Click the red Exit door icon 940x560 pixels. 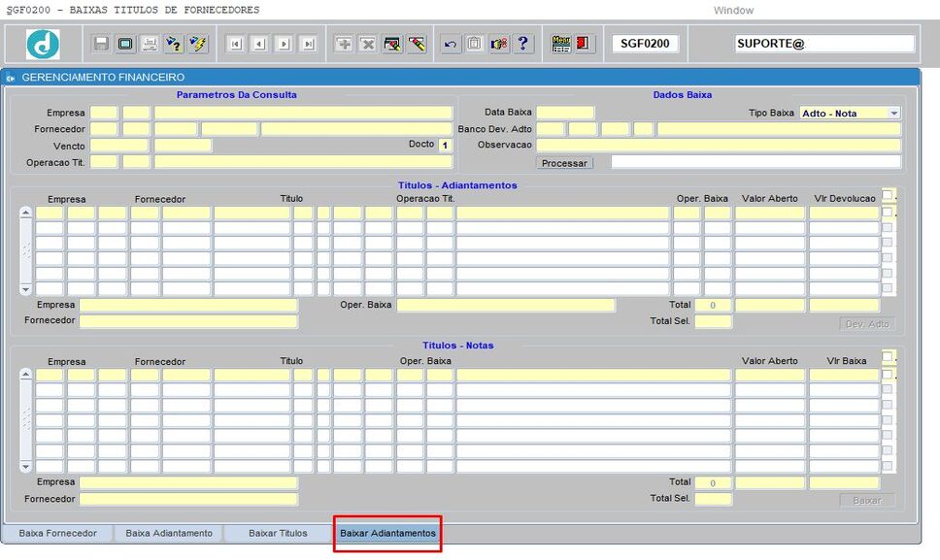[x=583, y=44]
